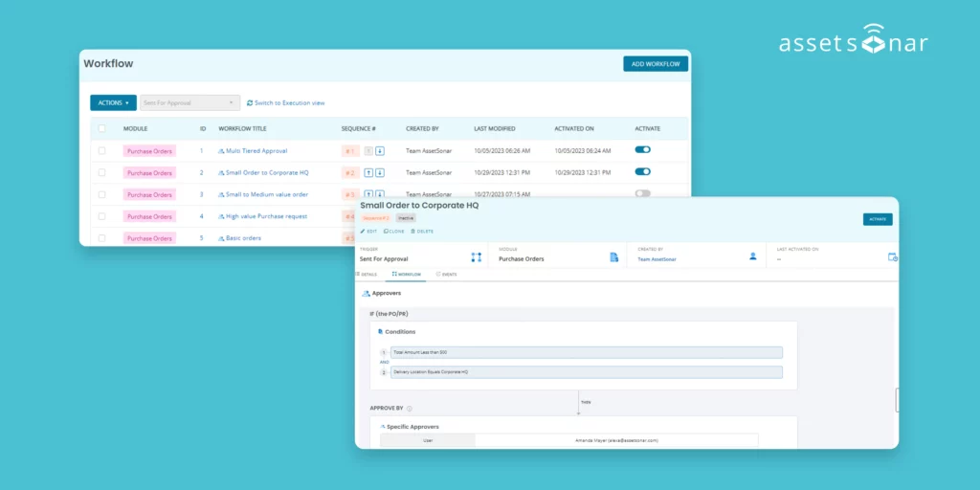Disable the Multi Tiered Approval activate toggle

click(642, 150)
